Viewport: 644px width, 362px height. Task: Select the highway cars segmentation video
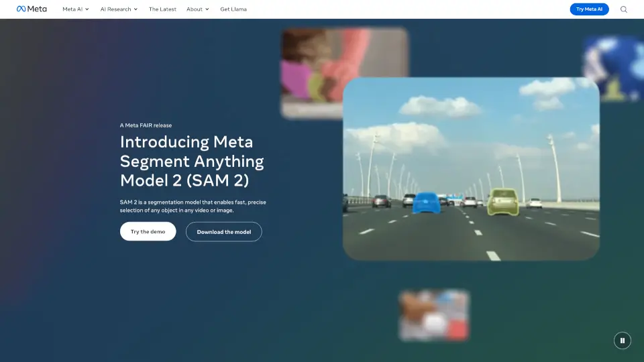tap(471, 169)
